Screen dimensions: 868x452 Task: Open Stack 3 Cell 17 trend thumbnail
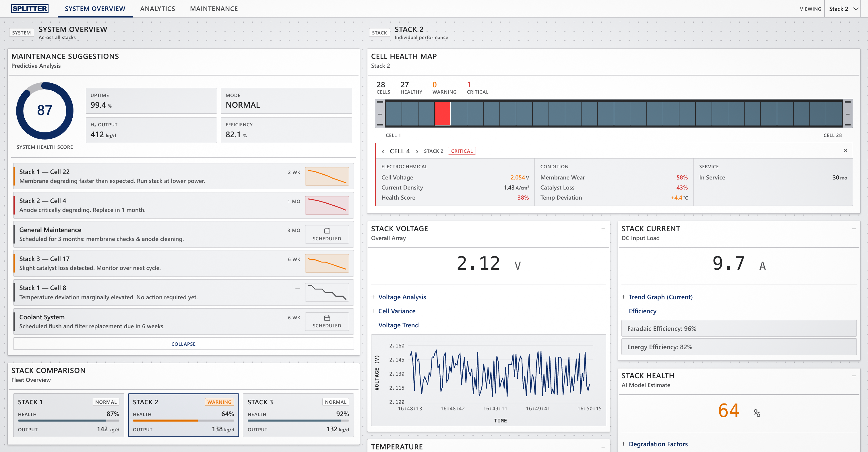tap(327, 263)
